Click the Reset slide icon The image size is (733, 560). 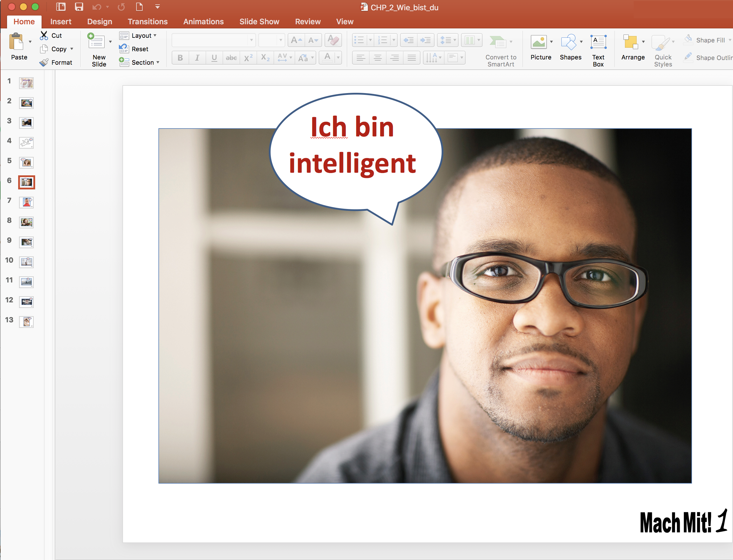[124, 49]
